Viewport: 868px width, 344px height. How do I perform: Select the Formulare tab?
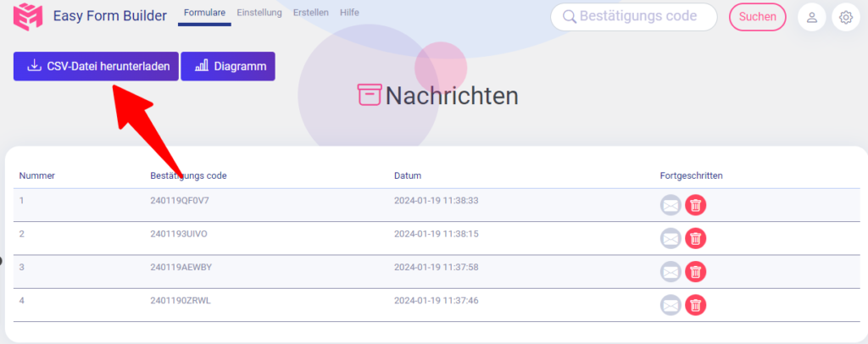tap(204, 12)
